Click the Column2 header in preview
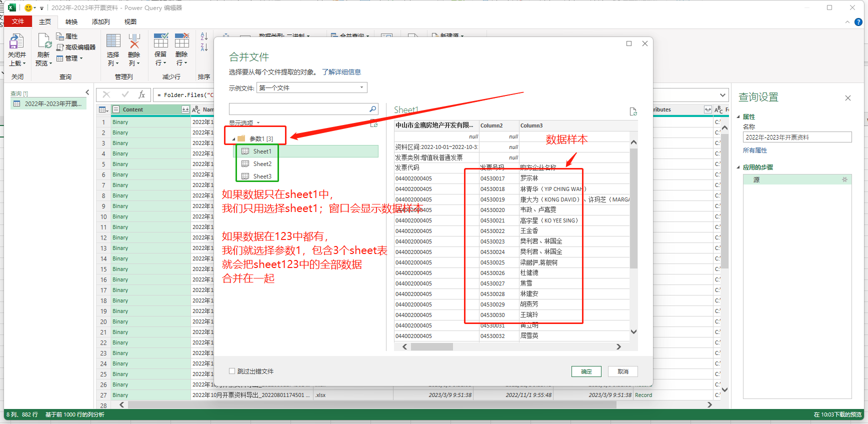 coord(499,125)
